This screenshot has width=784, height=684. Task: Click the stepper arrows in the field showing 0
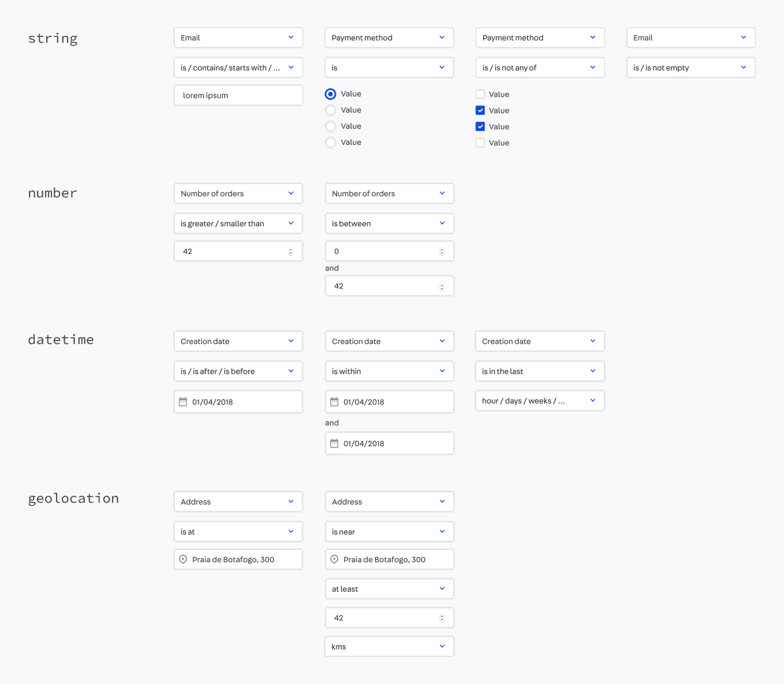click(x=442, y=252)
